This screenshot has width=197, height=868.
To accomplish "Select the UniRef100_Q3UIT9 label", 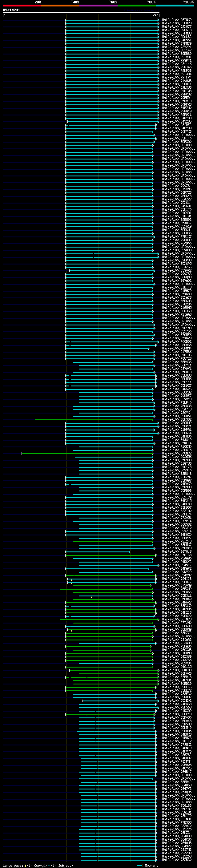I will pos(177,816).
